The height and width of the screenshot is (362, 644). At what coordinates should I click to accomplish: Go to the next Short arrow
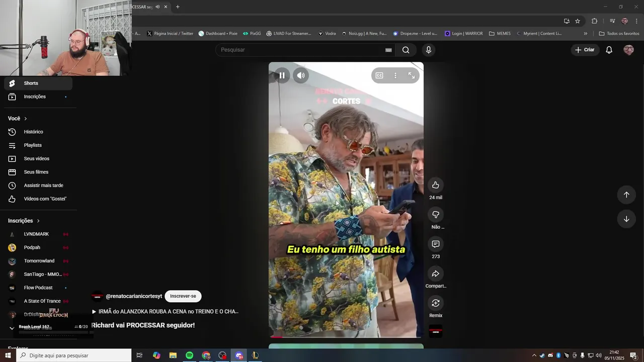pos(626,219)
